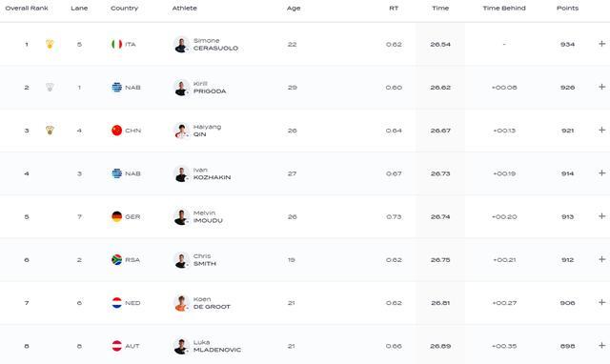The width and height of the screenshot is (610, 364).
Task: Click the Austria flag icon
Action: (116, 346)
